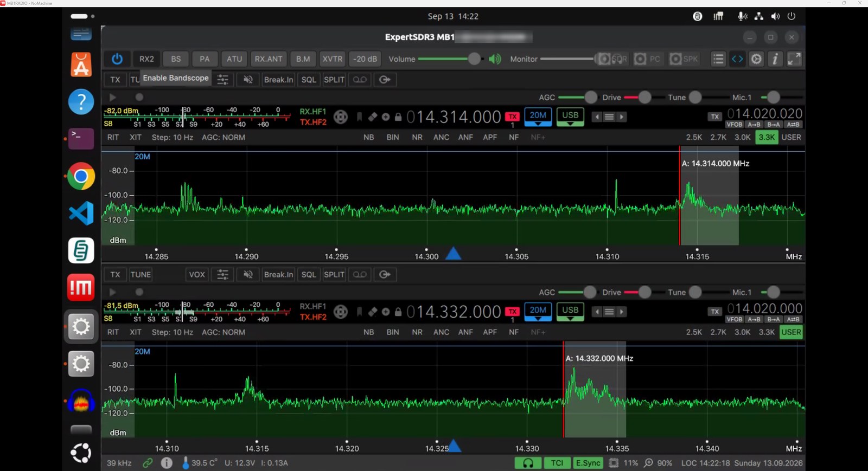The height and width of the screenshot is (471, 868).
Task: Toggle SPLIT in the upper receiver
Action: (x=334, y=80)
